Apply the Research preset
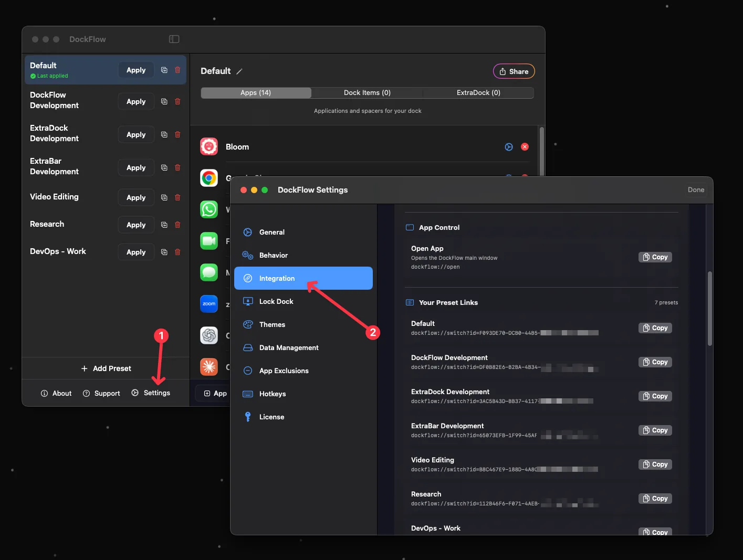This screenshot has width=743, height=560. [136, 225]
